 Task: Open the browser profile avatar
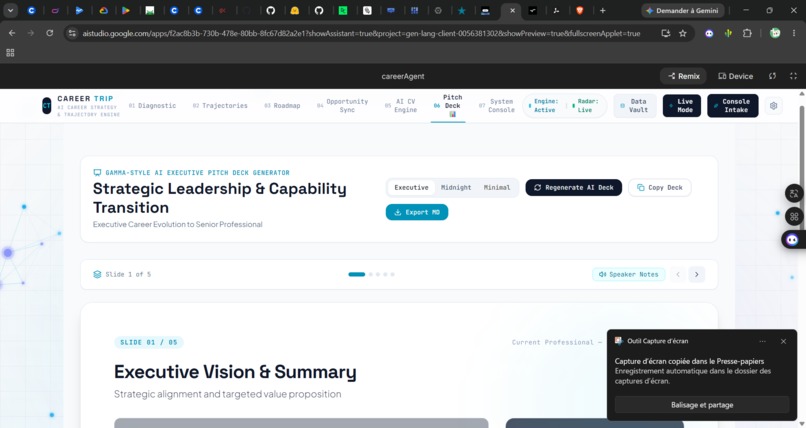775,33
